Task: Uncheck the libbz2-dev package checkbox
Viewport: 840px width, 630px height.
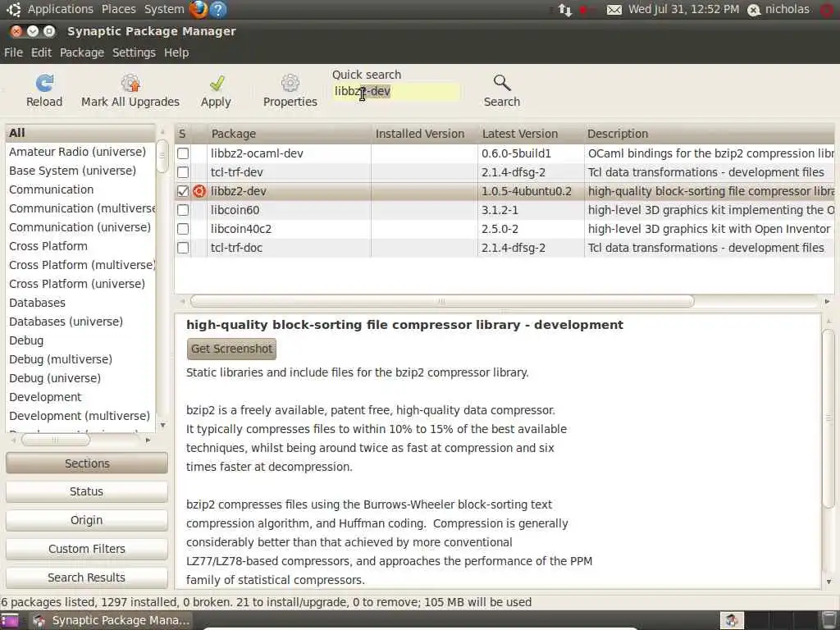Action: [183, 191]
